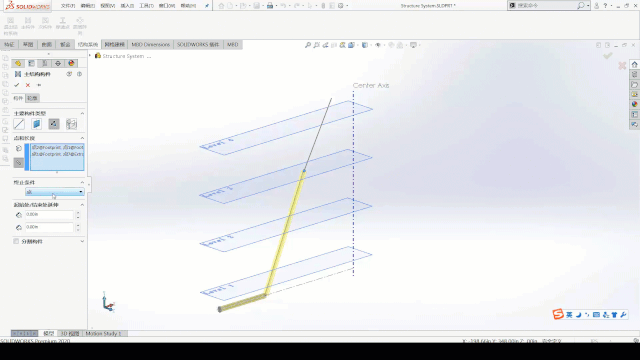Cancel the PropertyManager with the red X
This screenshot has width=640, height=360.
tap(28, 85)
